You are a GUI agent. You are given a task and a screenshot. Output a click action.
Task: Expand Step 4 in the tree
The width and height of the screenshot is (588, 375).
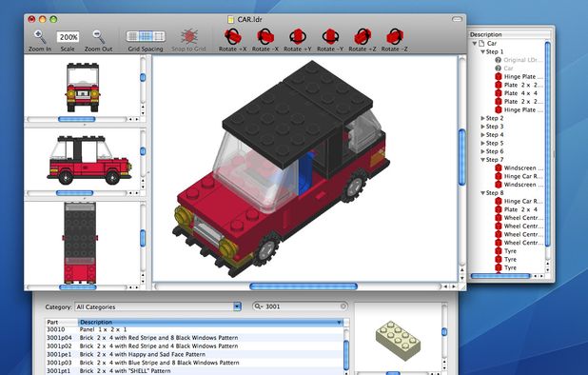[x=483, y=134]
